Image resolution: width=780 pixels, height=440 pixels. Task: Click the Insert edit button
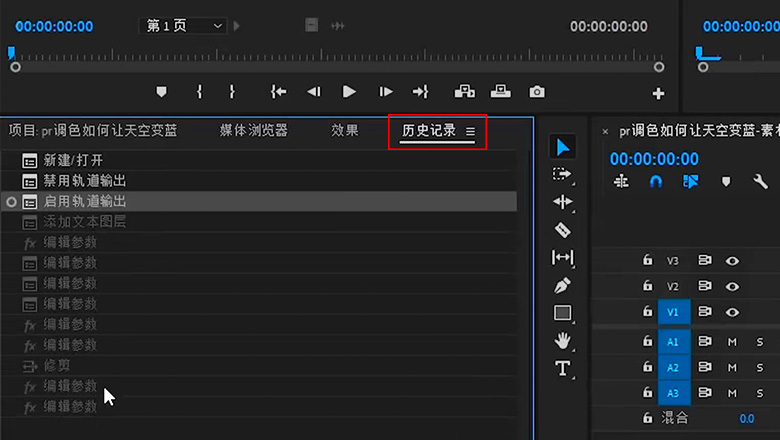(465, 91)
